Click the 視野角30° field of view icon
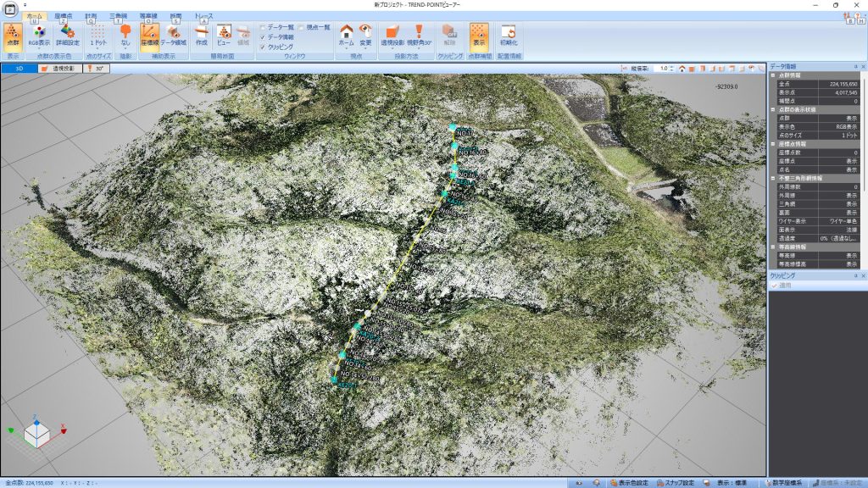868x488 pixels. [419, 35]
